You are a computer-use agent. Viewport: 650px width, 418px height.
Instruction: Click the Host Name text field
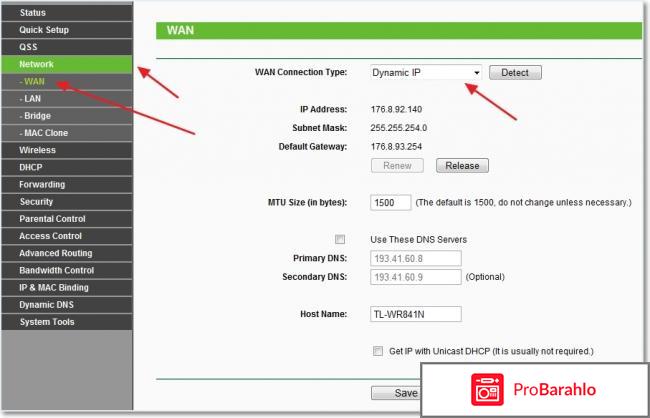point(416,314)
